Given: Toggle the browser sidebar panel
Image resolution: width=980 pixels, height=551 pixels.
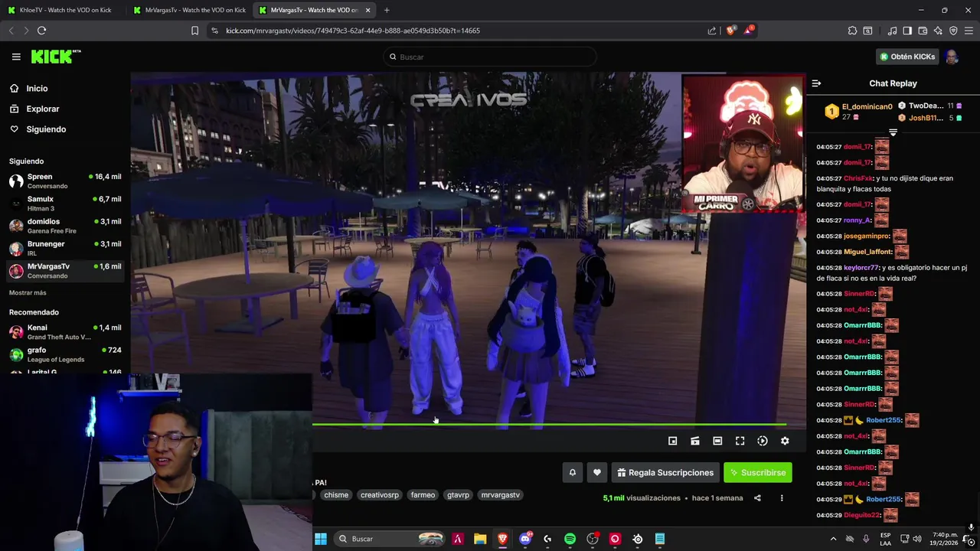Looking at the screenshot, I should (907, 31).
